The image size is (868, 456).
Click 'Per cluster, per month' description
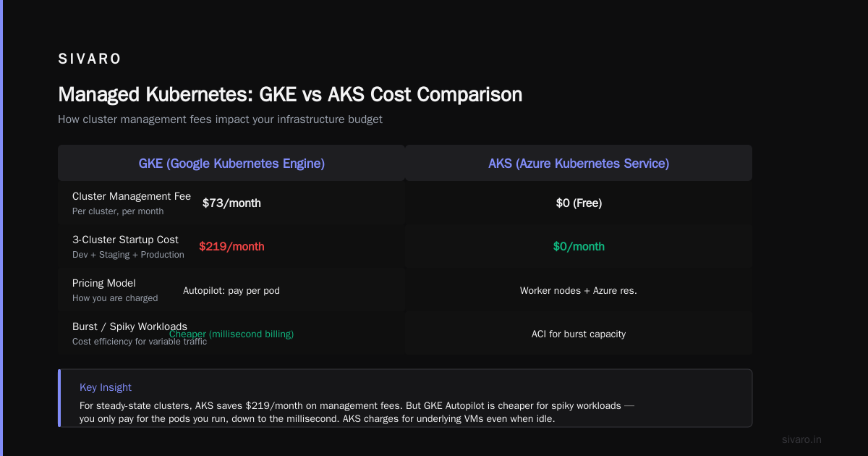(118, 211)
